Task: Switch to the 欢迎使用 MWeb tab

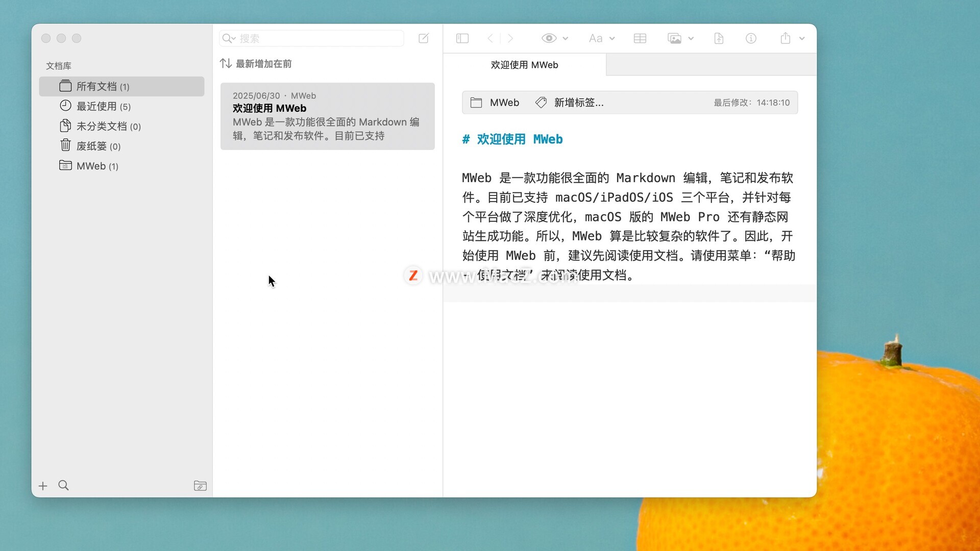Action: [525, 65]
